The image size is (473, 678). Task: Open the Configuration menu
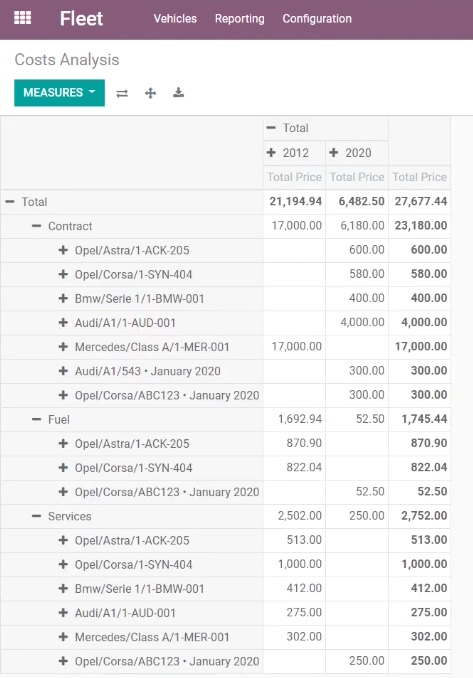317,19
